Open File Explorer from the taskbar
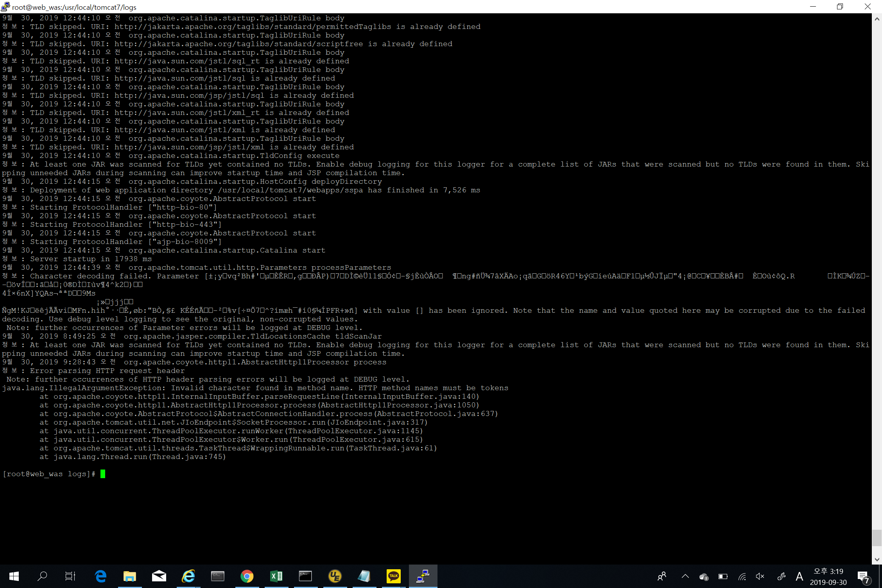This screenshot has height=588, width=882. [129, 576]
